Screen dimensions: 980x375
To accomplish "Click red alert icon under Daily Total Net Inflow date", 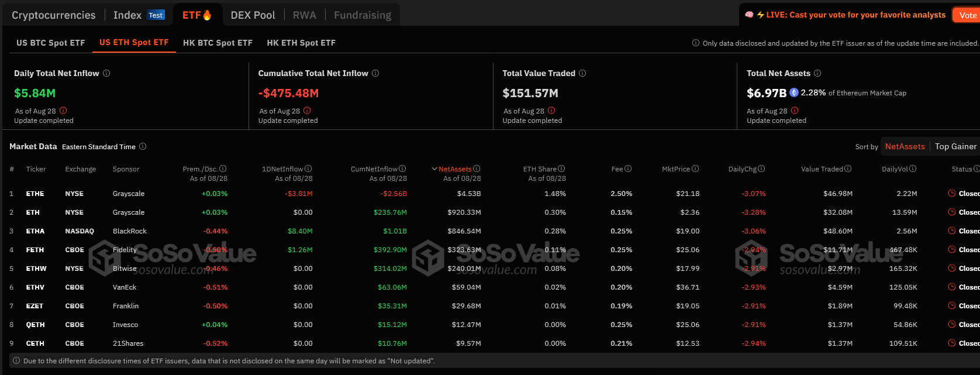I will point(63,111).
